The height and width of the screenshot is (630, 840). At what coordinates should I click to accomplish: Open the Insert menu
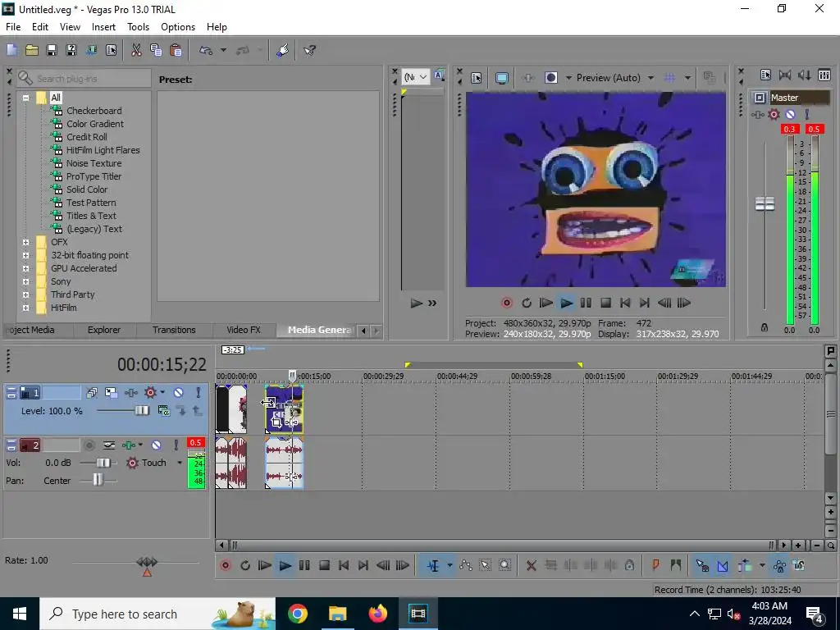point(103,27)
